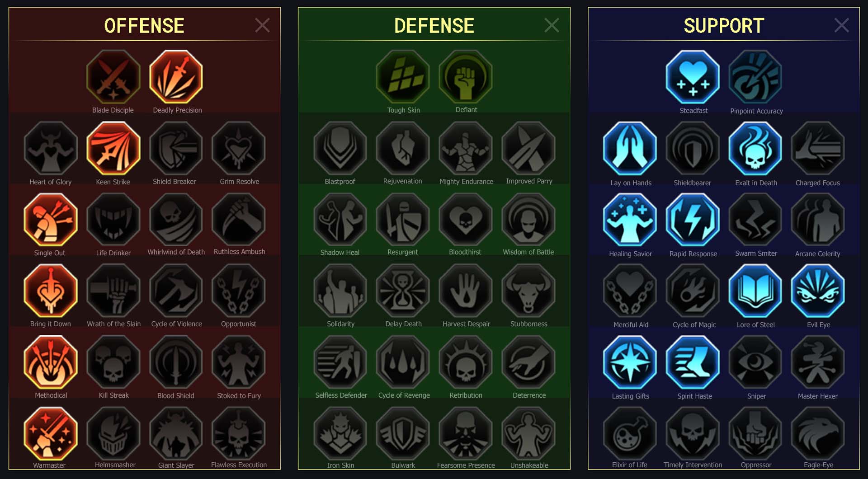
Task: Select the Lore of Steel book icon
Action: [755, 291]
